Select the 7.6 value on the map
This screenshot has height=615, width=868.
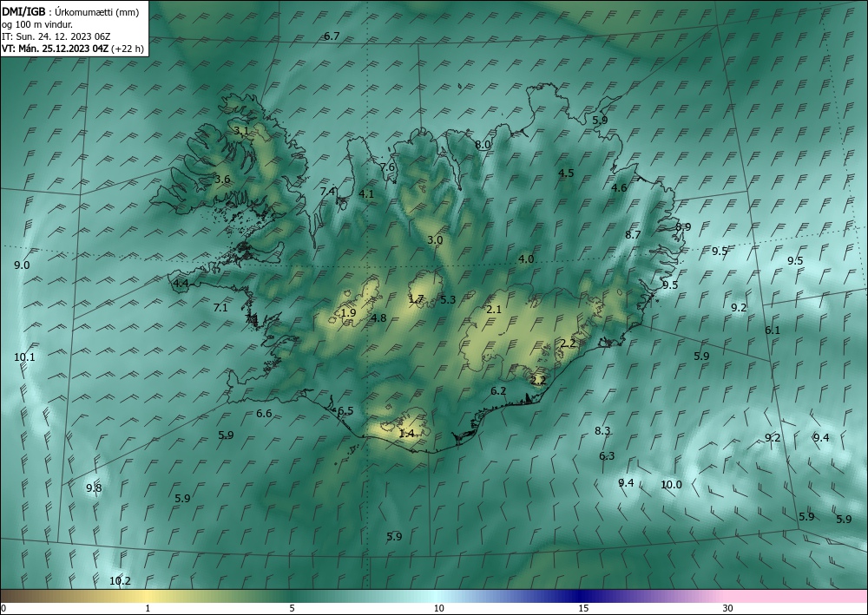click(x=387, y=167)
